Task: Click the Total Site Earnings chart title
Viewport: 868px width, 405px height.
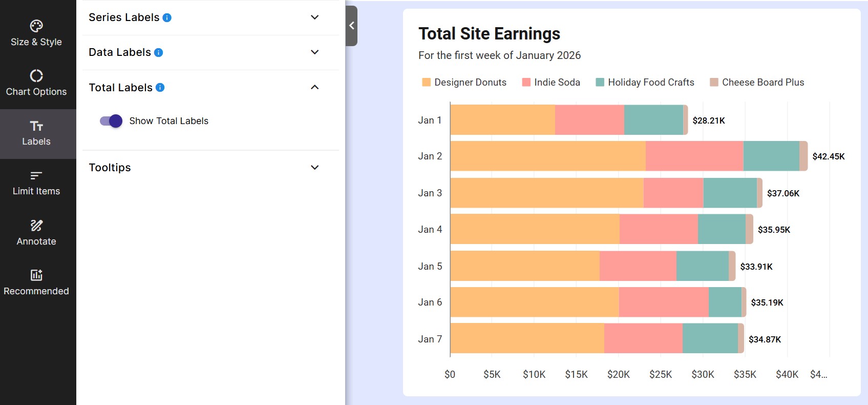Action: (x=489, y=34)
